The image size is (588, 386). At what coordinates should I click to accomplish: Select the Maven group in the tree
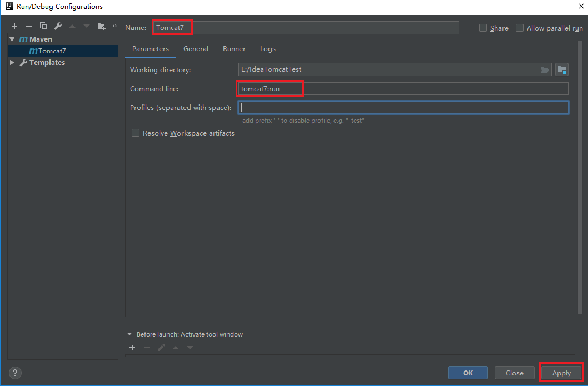[x=63, y=39]
